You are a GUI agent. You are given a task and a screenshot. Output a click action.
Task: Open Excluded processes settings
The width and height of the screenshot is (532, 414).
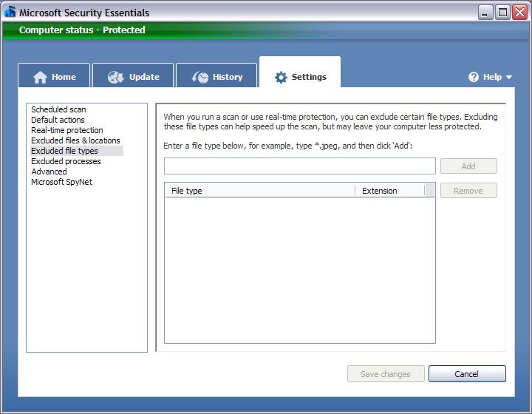66,161
